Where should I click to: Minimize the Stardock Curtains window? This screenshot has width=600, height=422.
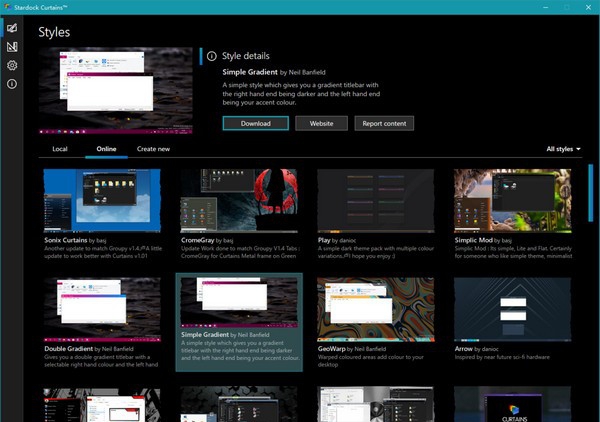tap(546, 7)
